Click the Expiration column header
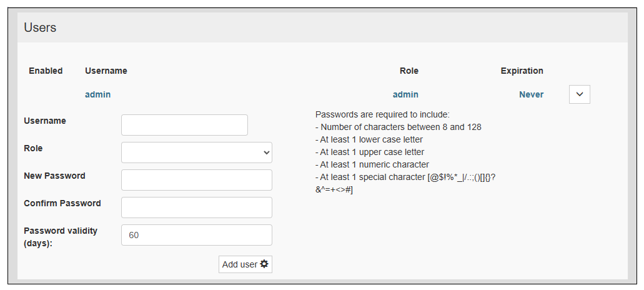 [522, 71]
